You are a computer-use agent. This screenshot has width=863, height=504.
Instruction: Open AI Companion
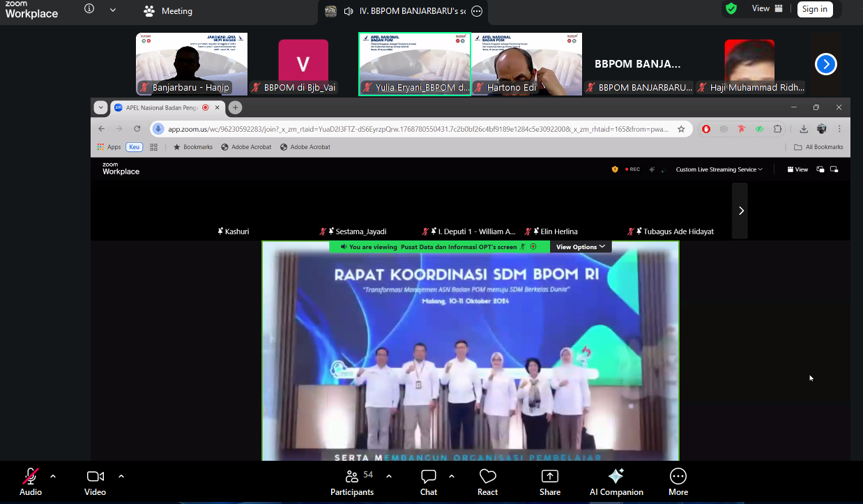click(616, 482)
